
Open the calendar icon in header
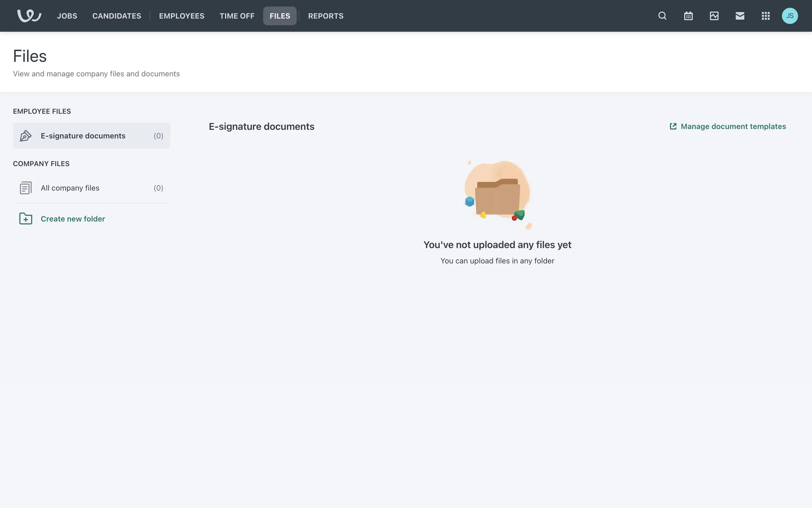688,16
